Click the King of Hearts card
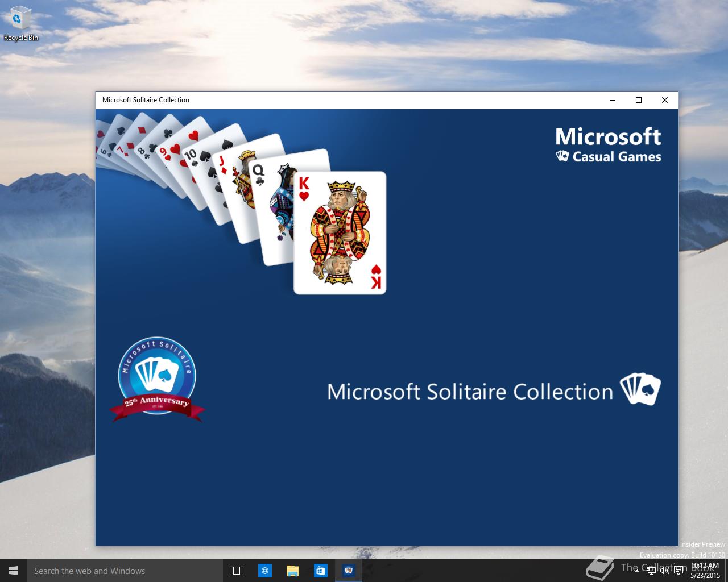Image resolution: width=728 pixels, height=582 pixels. (340, 233)
